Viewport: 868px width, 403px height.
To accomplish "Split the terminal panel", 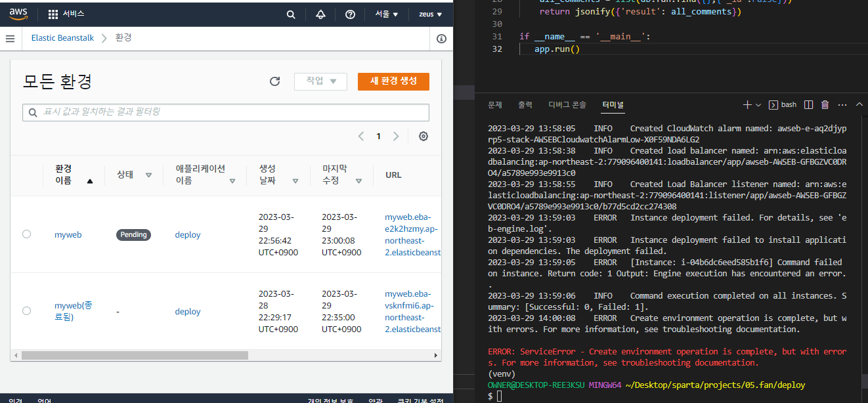I will click(809, 105).
